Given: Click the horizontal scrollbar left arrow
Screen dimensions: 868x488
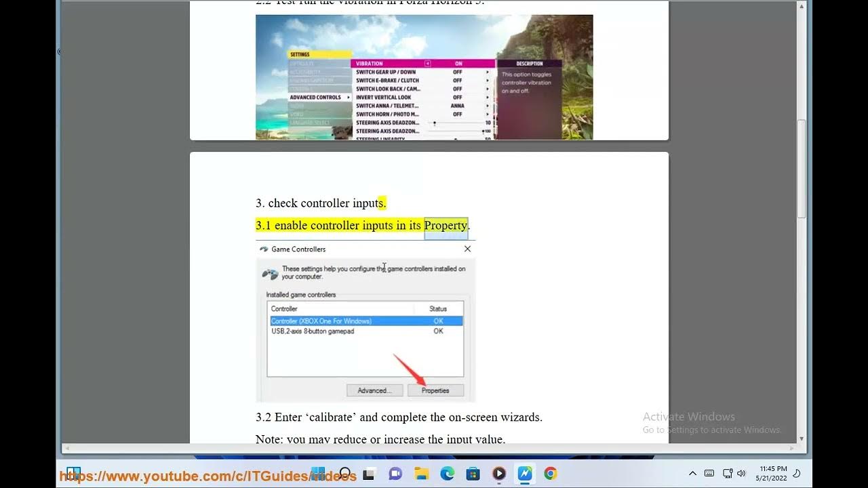Looking at the screenshot, I should [66, 448].
